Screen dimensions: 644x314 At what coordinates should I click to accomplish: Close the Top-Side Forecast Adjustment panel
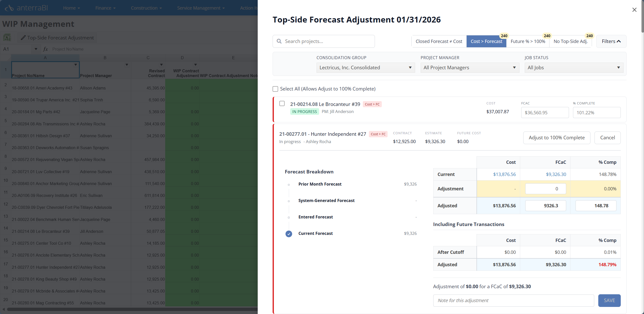pyautogui.click(x=634, y=10)
